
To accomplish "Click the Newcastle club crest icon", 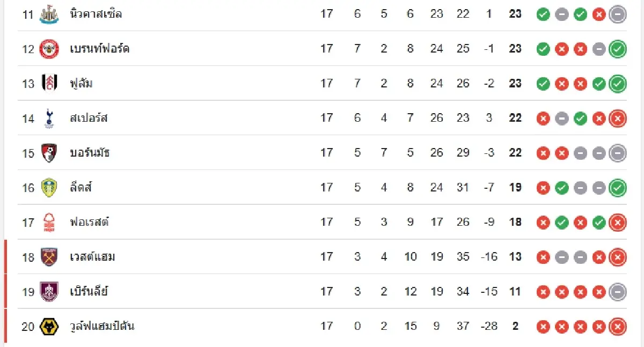I will [x=49, y=14].
